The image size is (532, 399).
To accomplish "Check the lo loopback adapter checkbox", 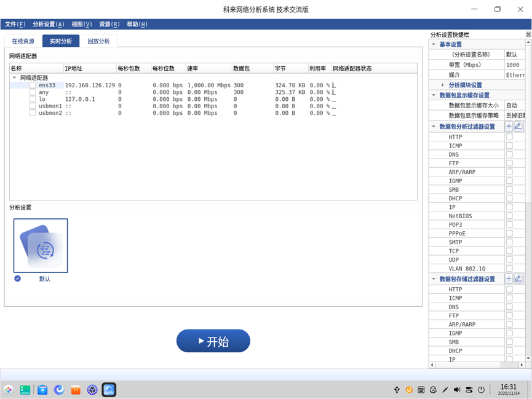I will click(x=33, y=100).
